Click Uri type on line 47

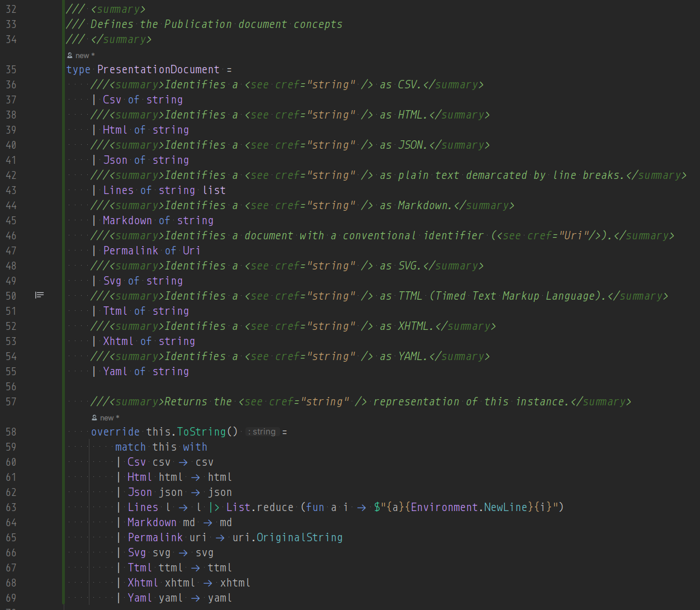click(192, 250)
